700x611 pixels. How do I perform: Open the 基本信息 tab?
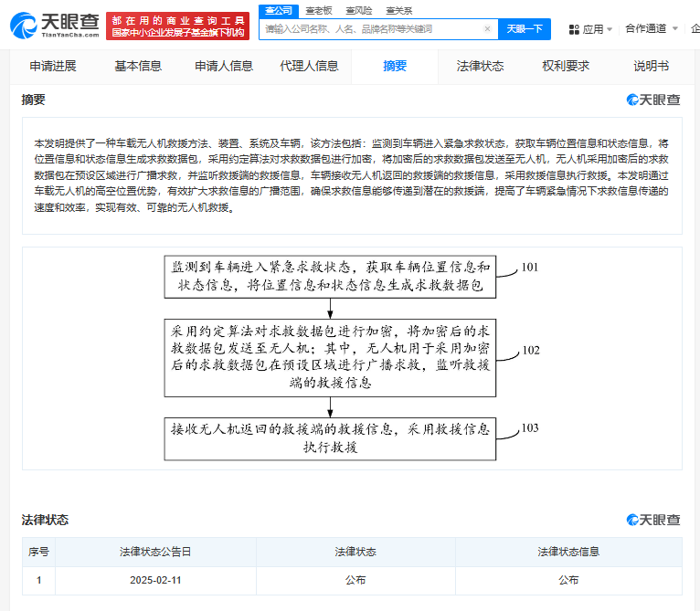pyautogui.click(x=138, y=66)
